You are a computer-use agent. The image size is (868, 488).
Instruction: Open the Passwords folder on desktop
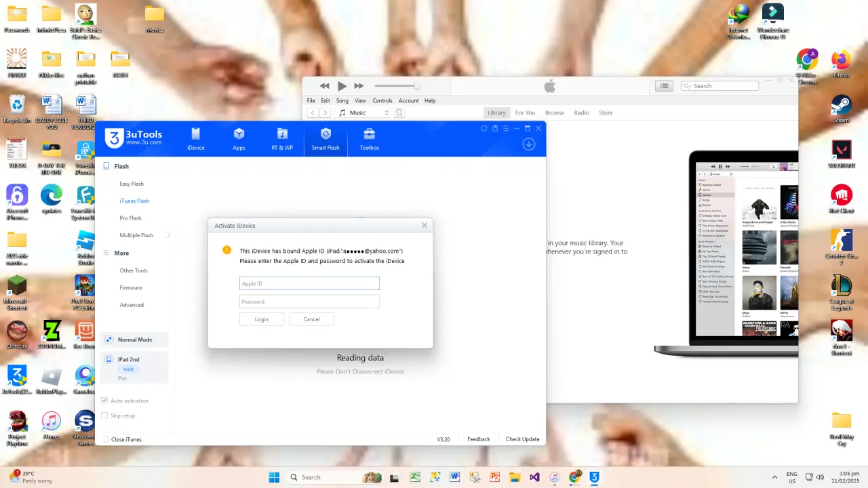click(x=17, y=19)
